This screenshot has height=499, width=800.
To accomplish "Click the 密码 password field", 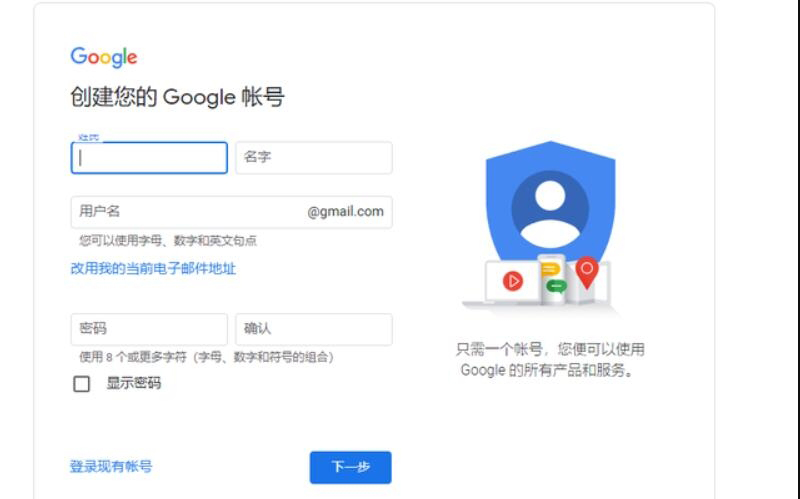I will 149,329.
